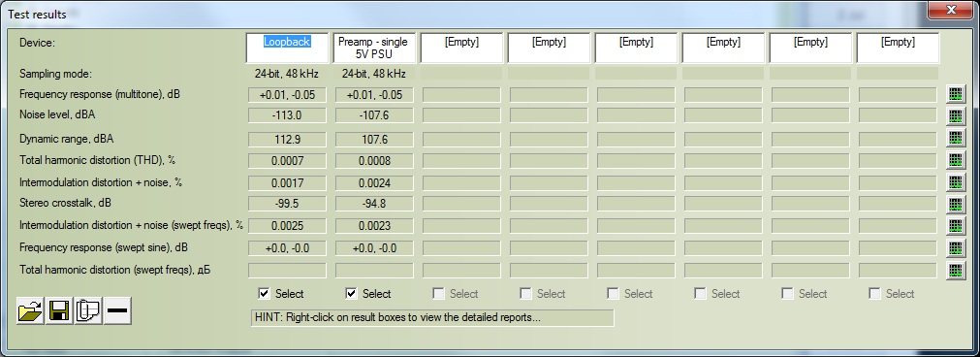Screen dimensions: 980x357
Task: Click Loopback multitone response +0.01, -0.05
Action: 288,95
